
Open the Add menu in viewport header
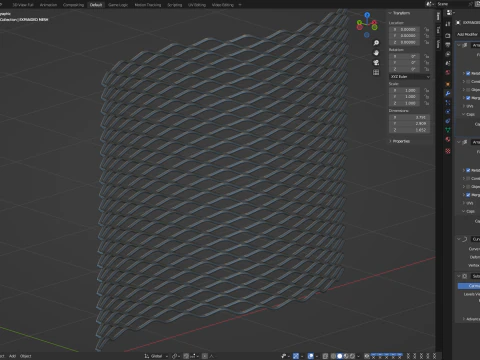tap(12, 356)
